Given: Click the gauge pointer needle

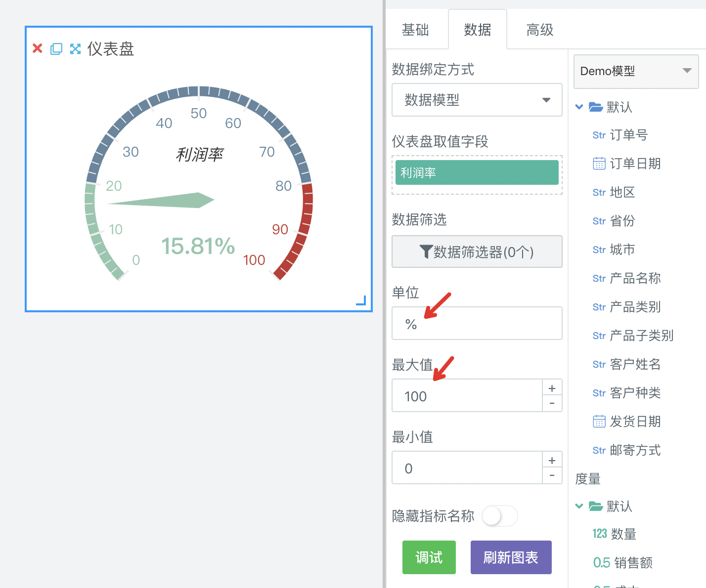Looking at the screenshot, I should [161, 200].
